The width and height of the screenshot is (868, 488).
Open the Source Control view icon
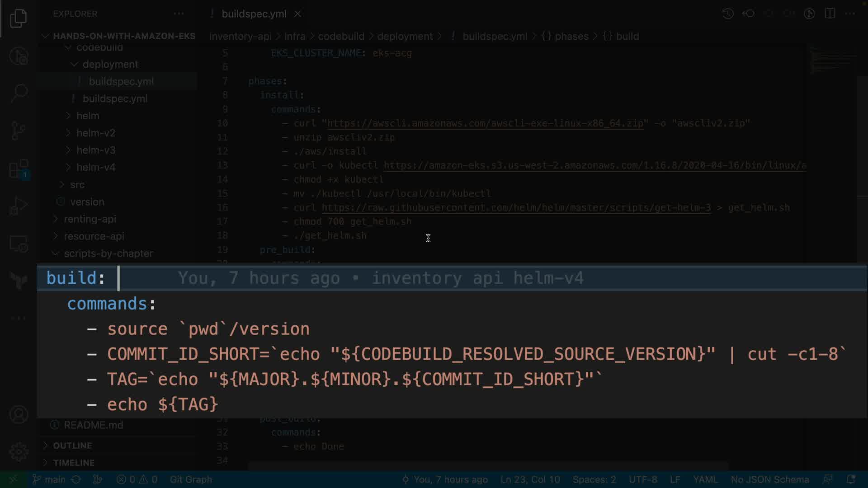19,131
